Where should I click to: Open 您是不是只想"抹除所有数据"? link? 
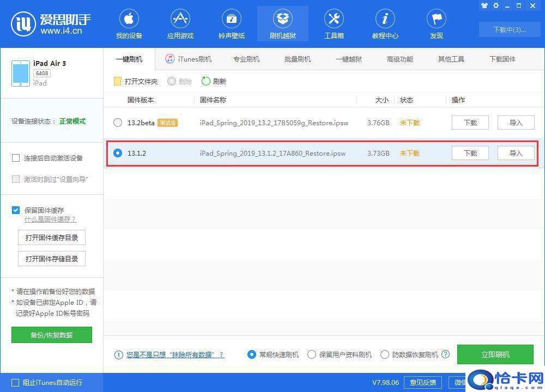175,355
